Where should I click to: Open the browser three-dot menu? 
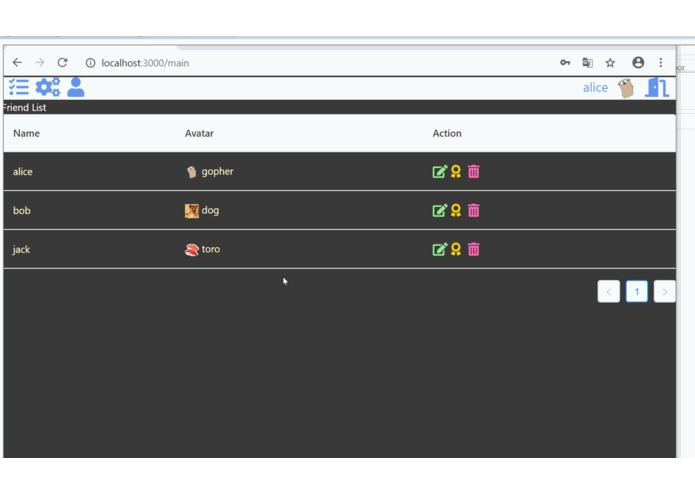tap(661, 62)
